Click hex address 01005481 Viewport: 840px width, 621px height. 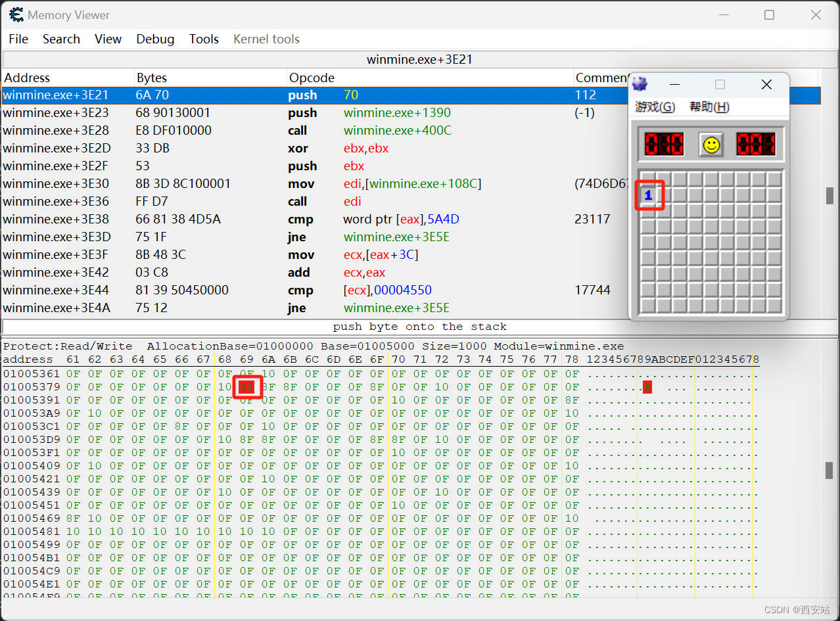point(31,532)
